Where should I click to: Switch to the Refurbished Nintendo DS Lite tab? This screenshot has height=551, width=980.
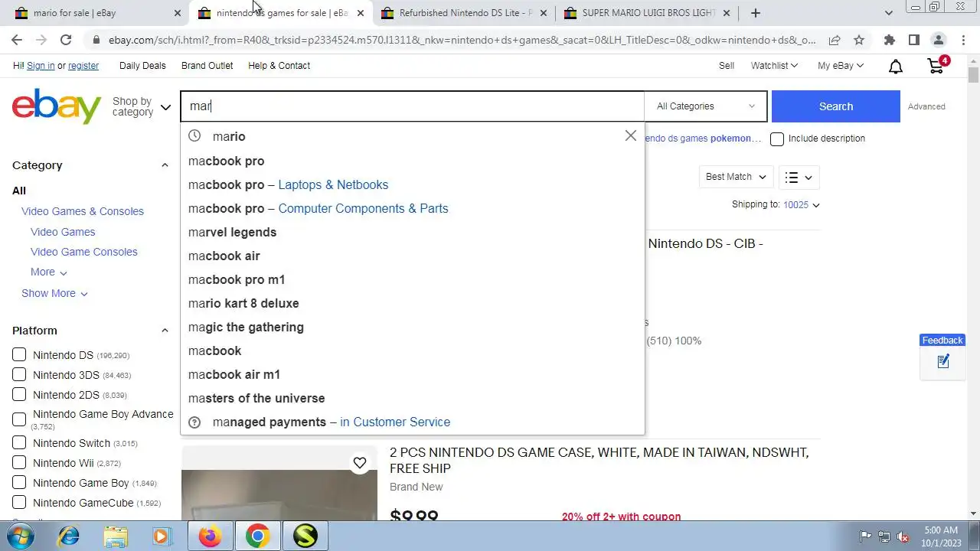click(463, 13)
